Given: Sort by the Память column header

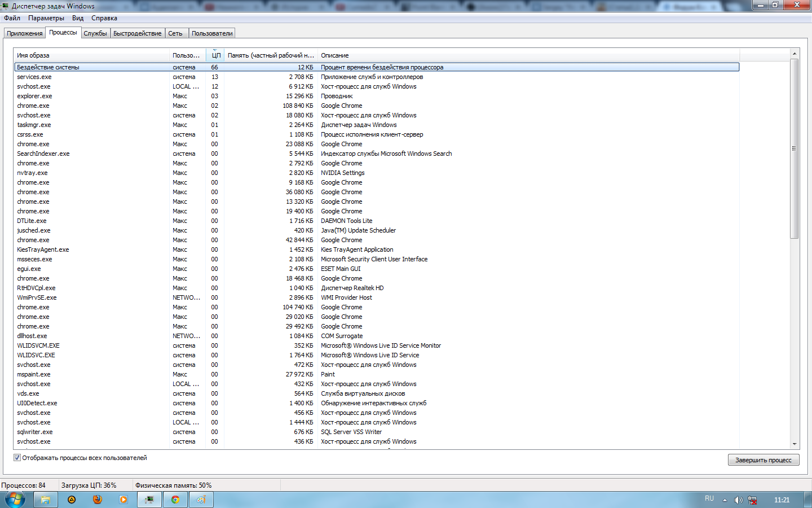Looking at the screenshot, I should [x=271, y=55].
